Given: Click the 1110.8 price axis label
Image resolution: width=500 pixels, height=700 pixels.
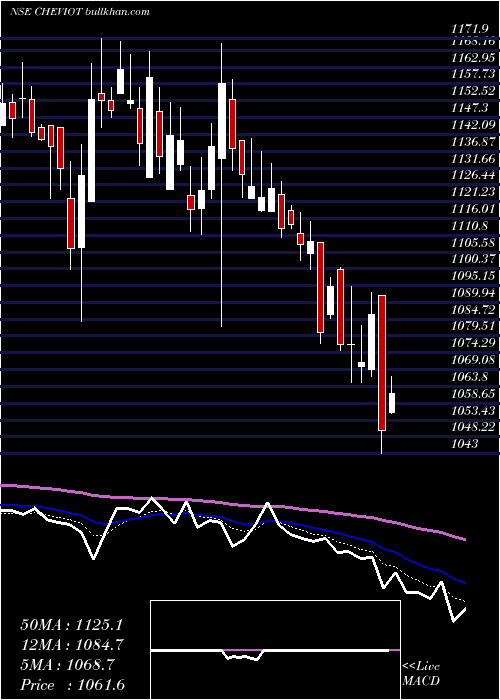Looking at the screenshot, I should click(x=469, y=226).
